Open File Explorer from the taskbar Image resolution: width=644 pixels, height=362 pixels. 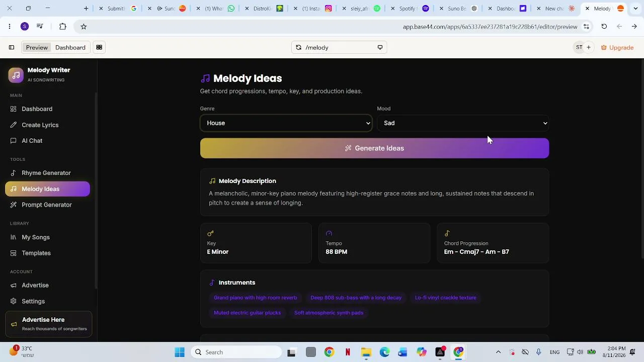click(366, 352)
